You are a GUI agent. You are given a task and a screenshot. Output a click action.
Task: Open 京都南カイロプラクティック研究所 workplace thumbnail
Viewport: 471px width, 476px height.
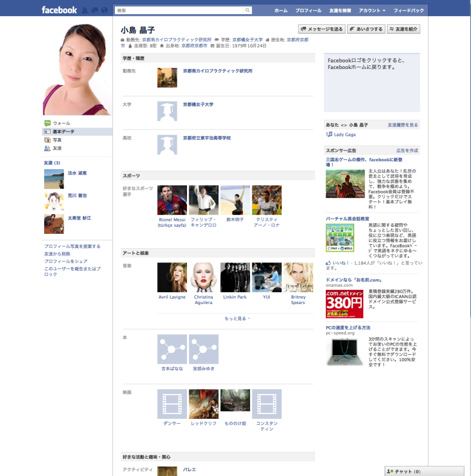pyautogui.click(x=167, y=78)
